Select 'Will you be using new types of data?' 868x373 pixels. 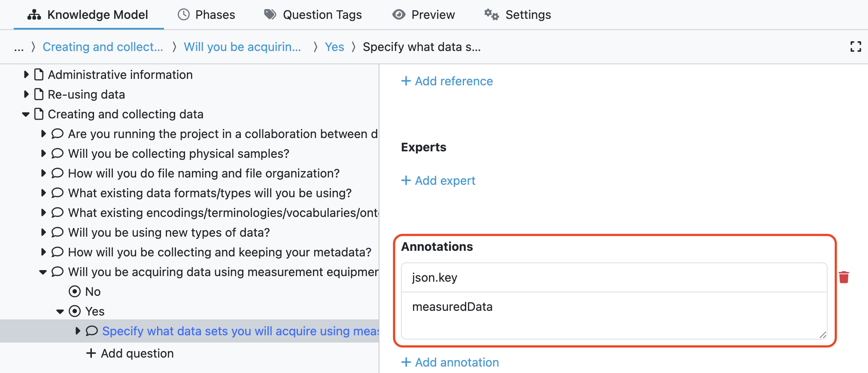169,232
